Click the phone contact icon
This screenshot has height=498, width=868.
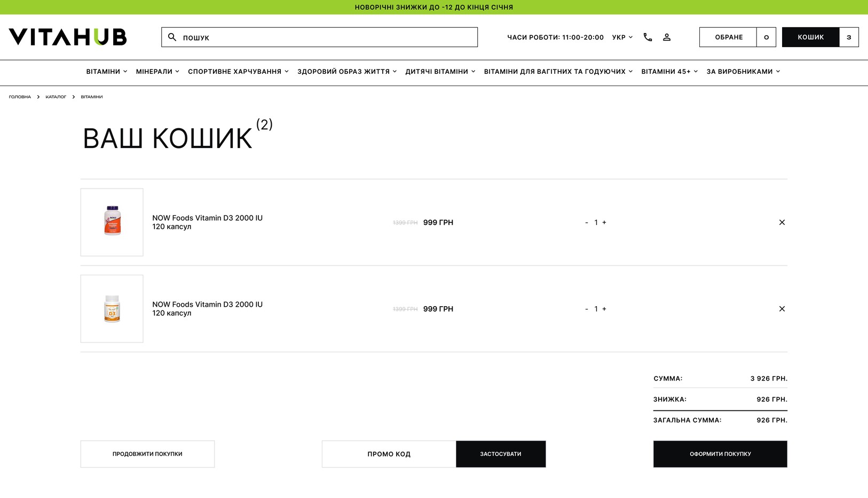(x=648, y=37)
